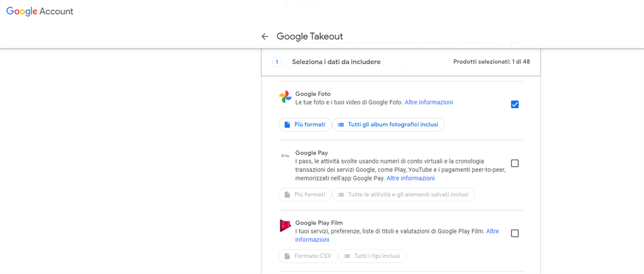The width and height of the screenshot is (644, 274).
Task: Click Tutti i tipi inclusi button
Action: 371,256
